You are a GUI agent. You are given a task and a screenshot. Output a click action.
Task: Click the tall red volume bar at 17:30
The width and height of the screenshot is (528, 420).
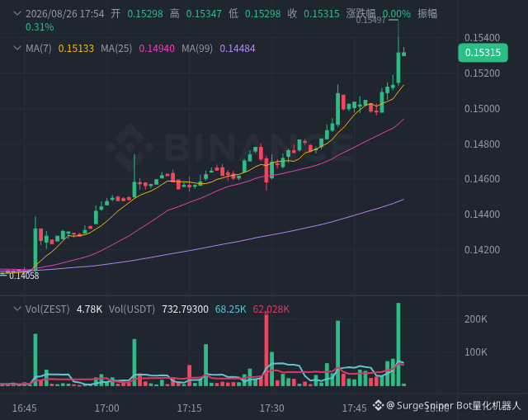pos(266,349)
